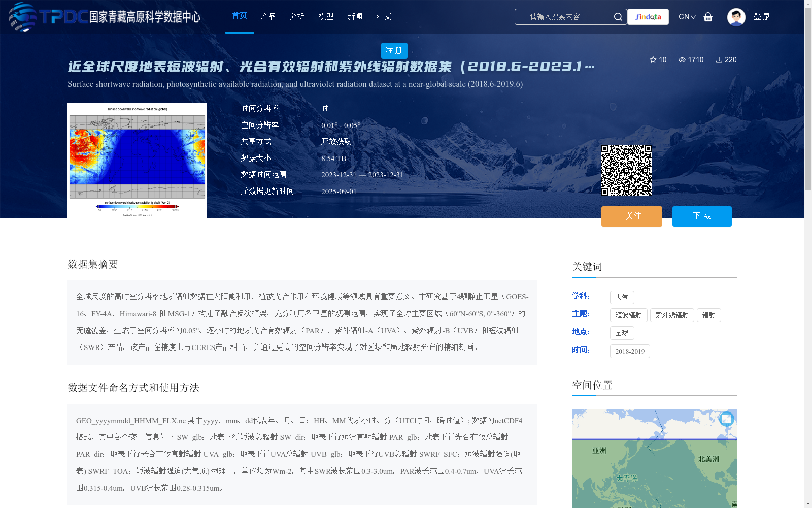Click the 空间位置 sidebar heading

592,385
